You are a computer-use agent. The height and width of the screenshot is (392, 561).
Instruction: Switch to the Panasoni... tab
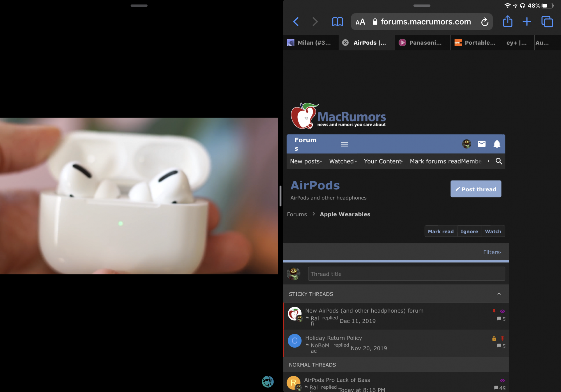422,43
